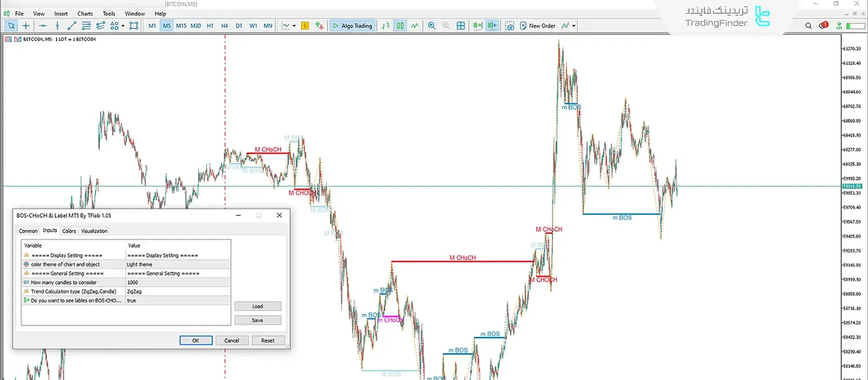This screenshot has width=868, height=380.
Task: Click the Reset button
Action: (x=267, y=340)
